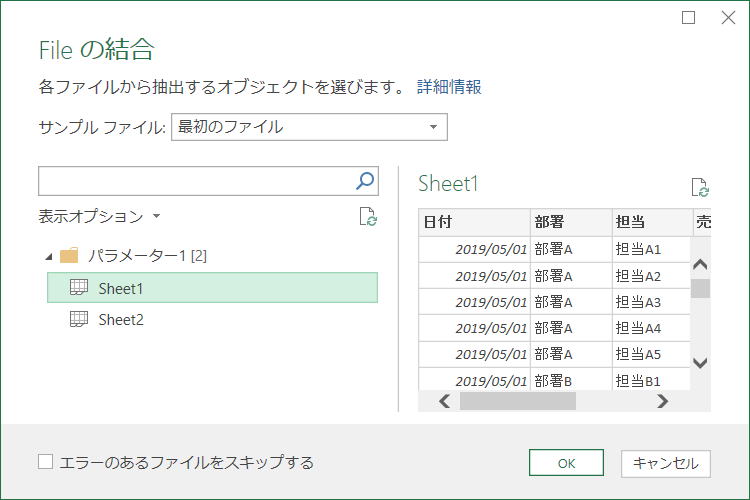
Task: Close the File の結合 dialog
Action: pos(728,18)
